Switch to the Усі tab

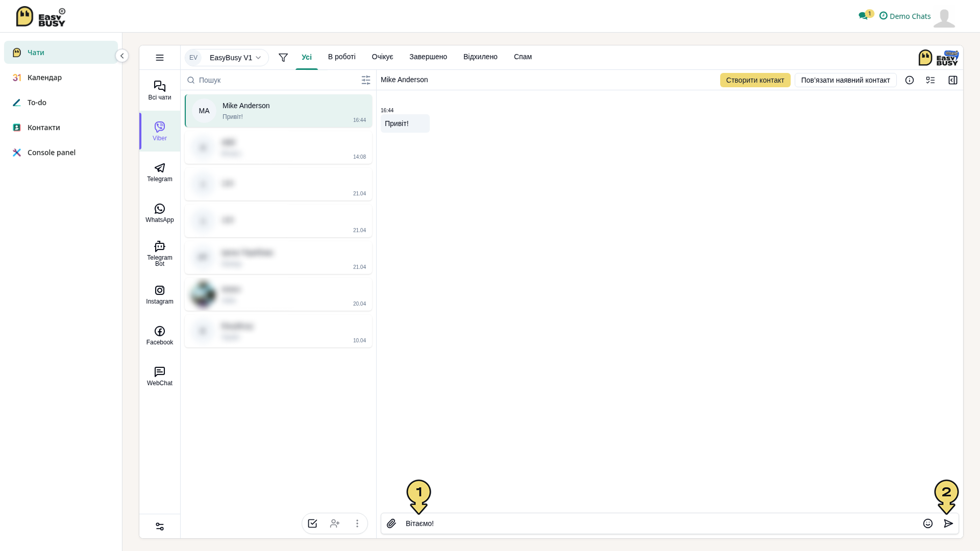(307, 57)
